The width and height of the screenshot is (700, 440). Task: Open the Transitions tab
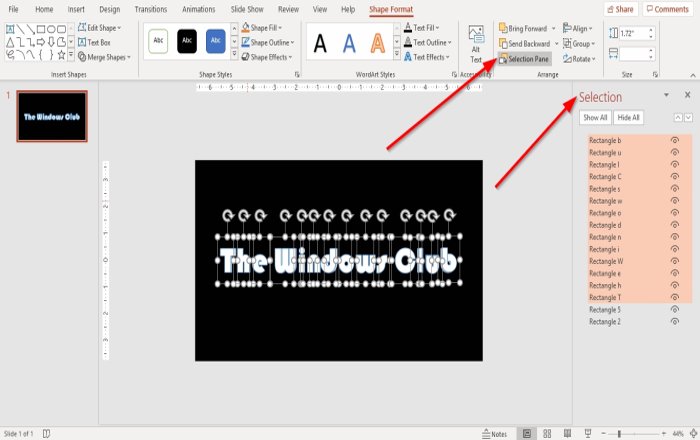click(x=151, y=9)
